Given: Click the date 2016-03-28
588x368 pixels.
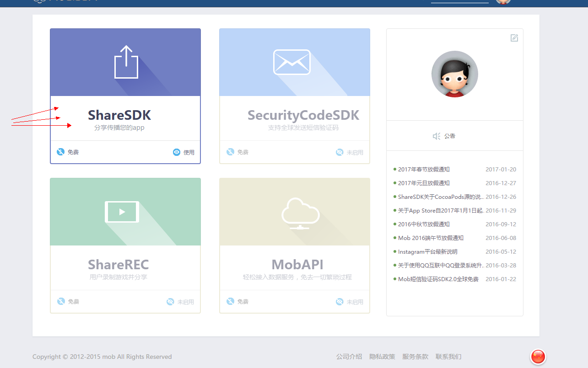Looking at the screenshot, I should coord(501,266).
